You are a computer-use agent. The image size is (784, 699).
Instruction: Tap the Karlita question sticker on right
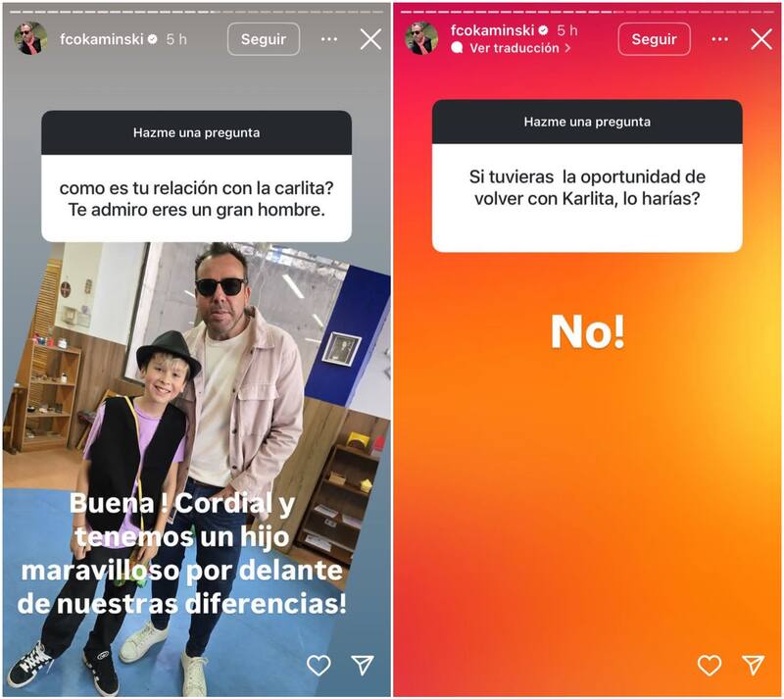pyautogui.click(x=587, y=176)
